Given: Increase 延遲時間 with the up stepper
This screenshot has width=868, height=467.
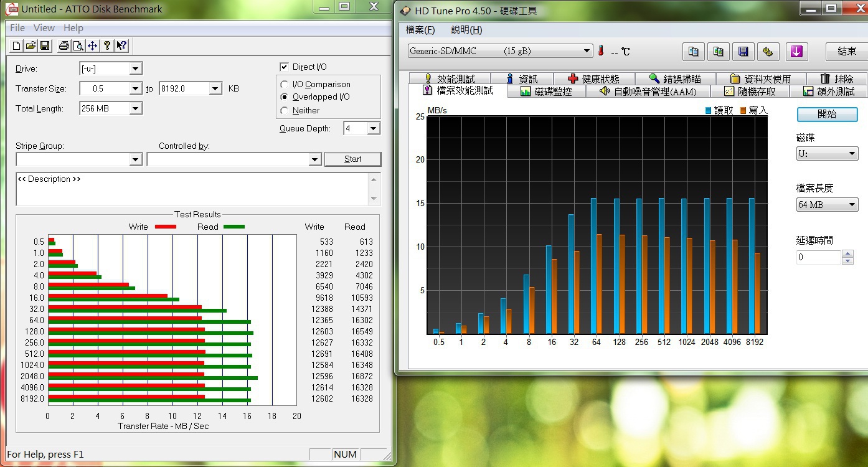Looking at the screenshot, I should pos(847,253).
